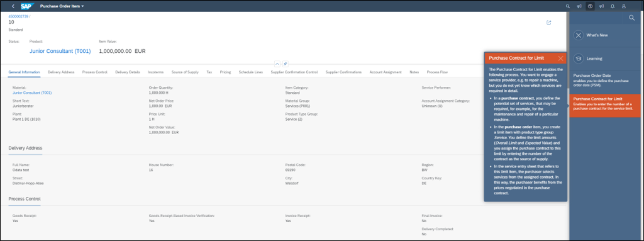This screenshot has width=644, height=241.
Task: Click the Unknown (U) account assignment category
Action: click(432, 106)
